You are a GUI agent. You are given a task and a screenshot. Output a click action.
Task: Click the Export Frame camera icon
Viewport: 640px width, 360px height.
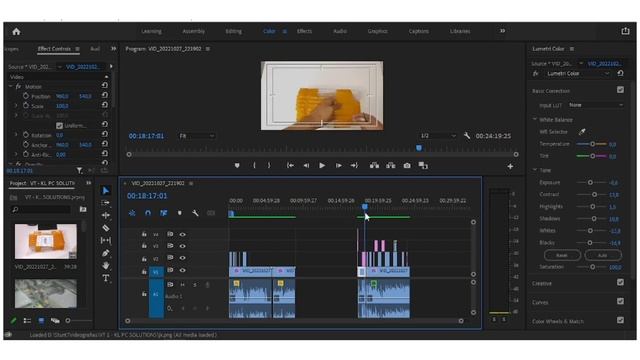click(407, 166)
